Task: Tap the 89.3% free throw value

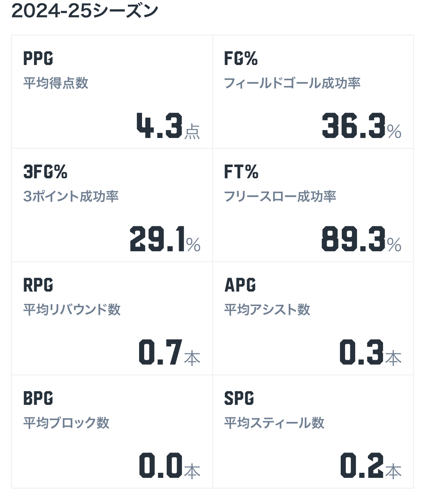Action: click(361, 239)
